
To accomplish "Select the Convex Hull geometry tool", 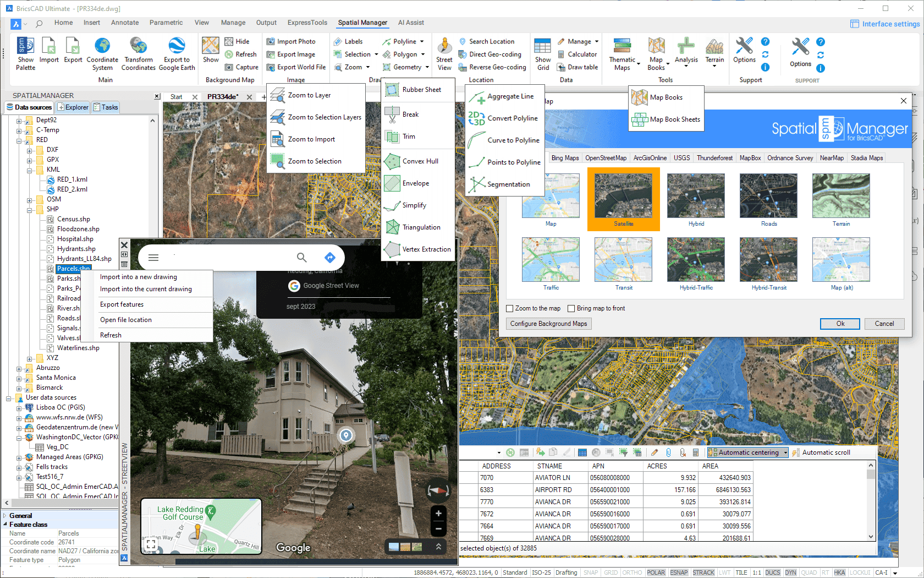I will (x=392, y=161).
